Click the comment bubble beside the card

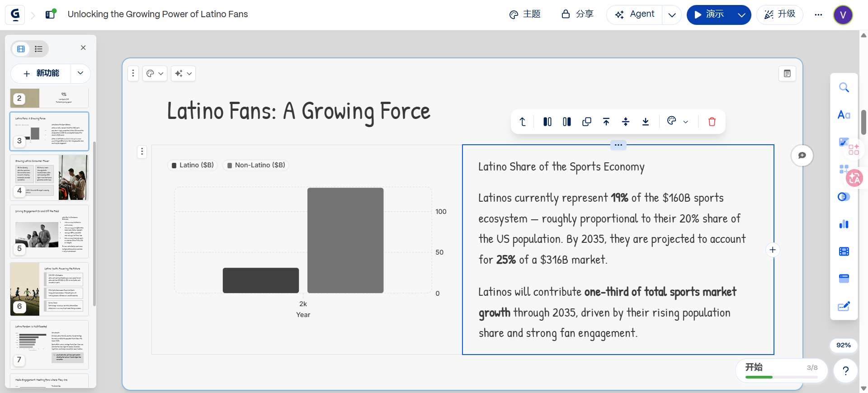(x=802, y=156)
